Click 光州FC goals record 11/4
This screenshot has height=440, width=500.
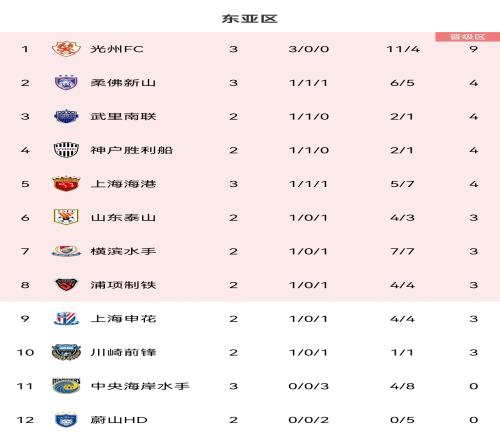click(x=403, y=49)
